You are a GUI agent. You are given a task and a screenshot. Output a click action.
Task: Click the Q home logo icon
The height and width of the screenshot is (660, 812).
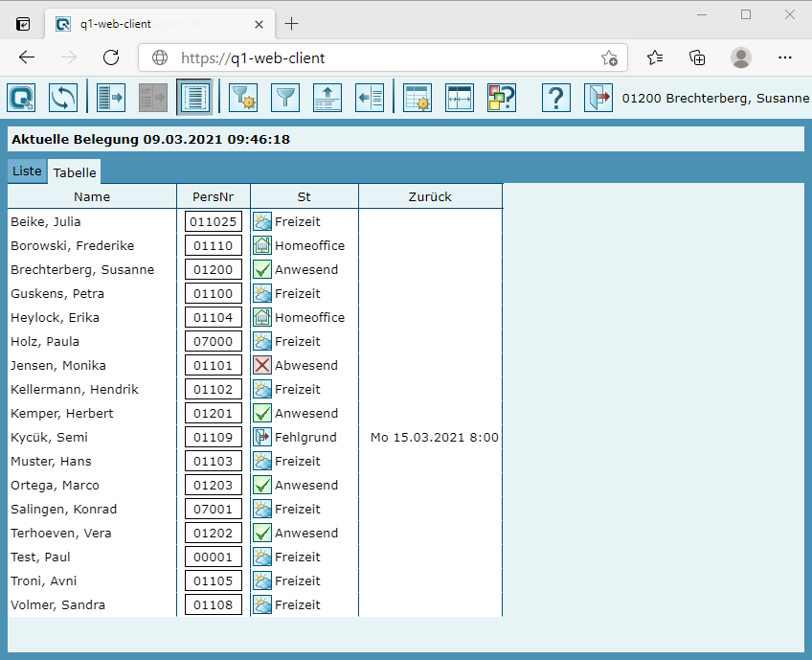(21, 97)
